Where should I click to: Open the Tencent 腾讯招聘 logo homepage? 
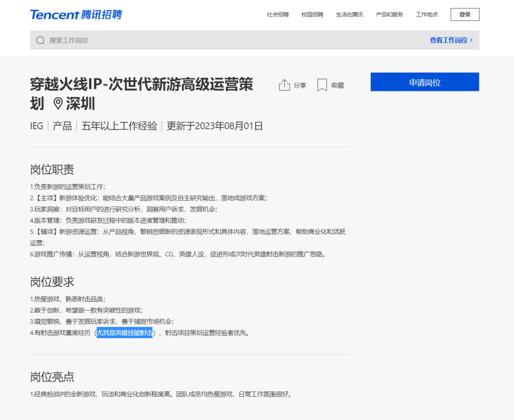point(76,14)
